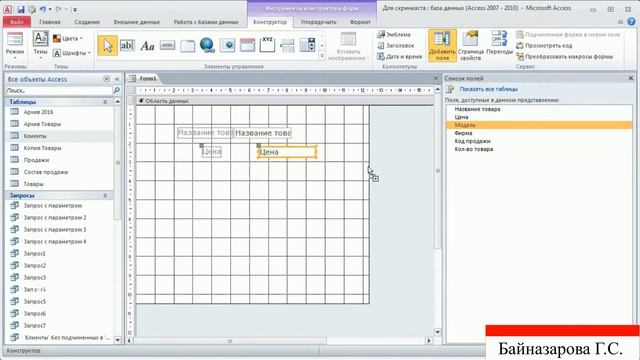Select the Клиенты table in navigation pane
The image size is (640, 360).
60,136
